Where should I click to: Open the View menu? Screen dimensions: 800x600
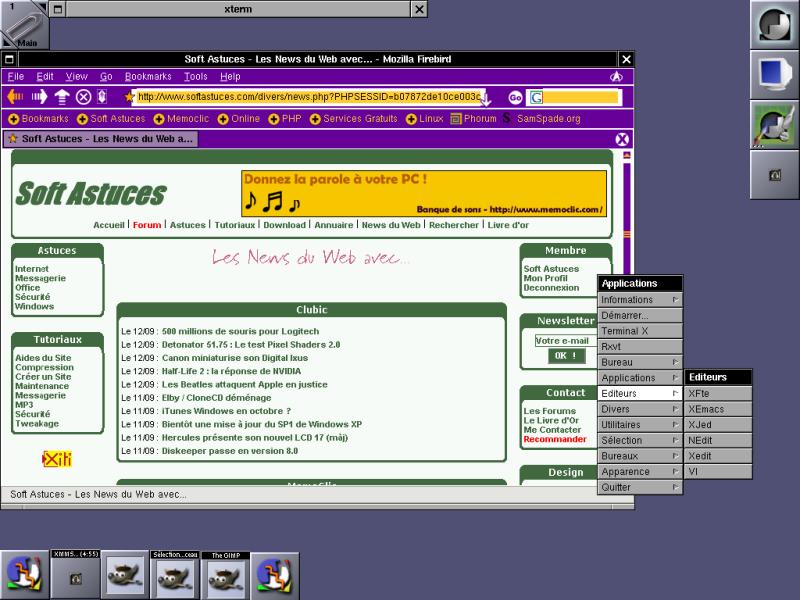(x=77, y=77)
